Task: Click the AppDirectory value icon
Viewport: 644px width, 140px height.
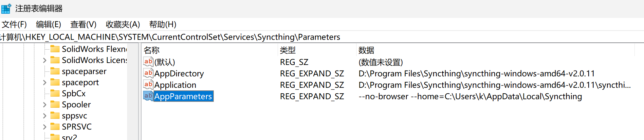Action: click(x=148, y=73)
